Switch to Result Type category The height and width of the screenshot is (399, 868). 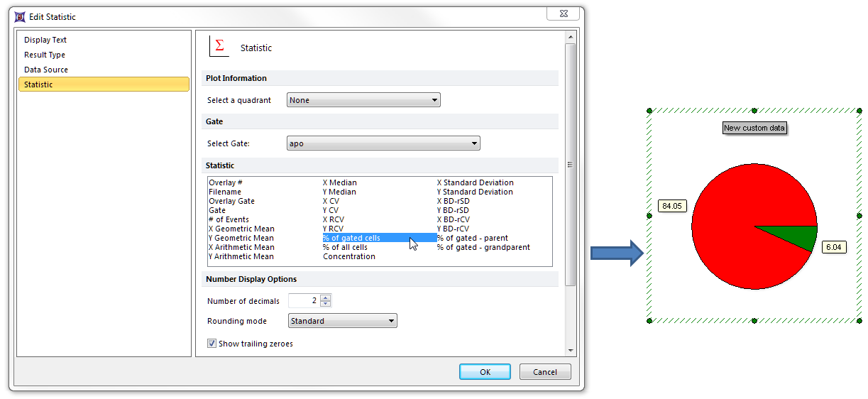(x=45, y=55)
